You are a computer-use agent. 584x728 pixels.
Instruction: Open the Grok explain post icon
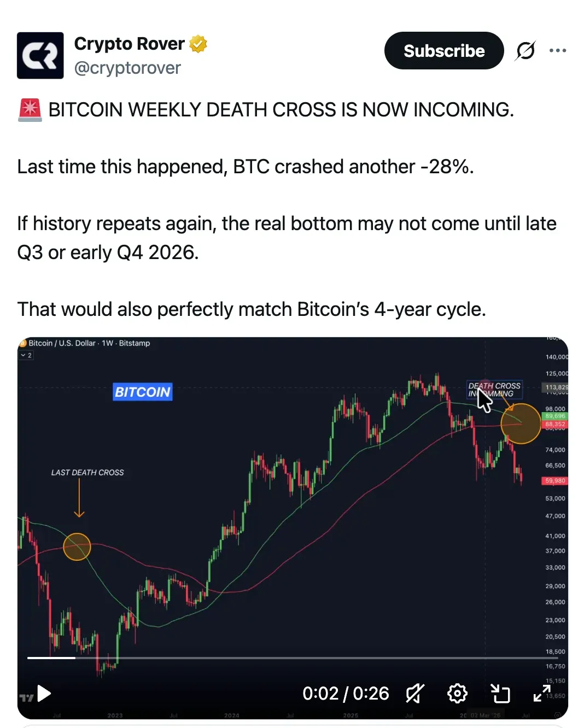tap(525, 51)
